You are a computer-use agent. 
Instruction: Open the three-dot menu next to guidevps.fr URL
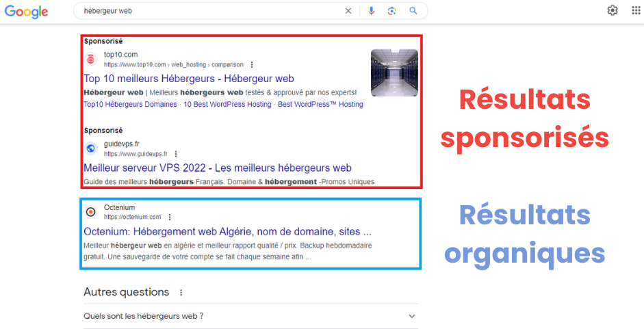(x=176, y=154)
